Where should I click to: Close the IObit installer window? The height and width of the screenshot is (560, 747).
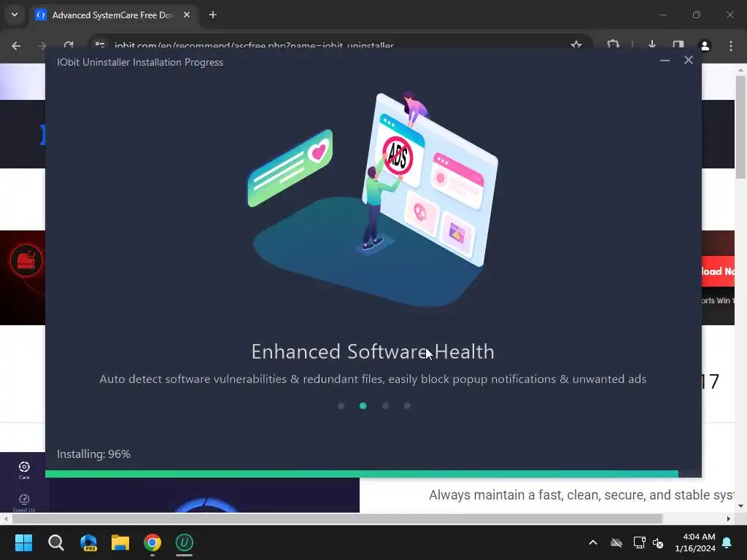tap(689, 60)
